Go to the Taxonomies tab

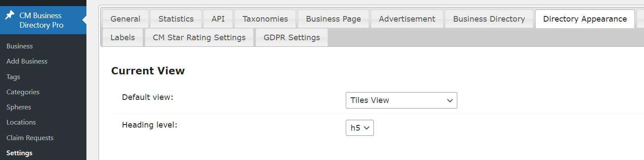(x=265, y=19)
